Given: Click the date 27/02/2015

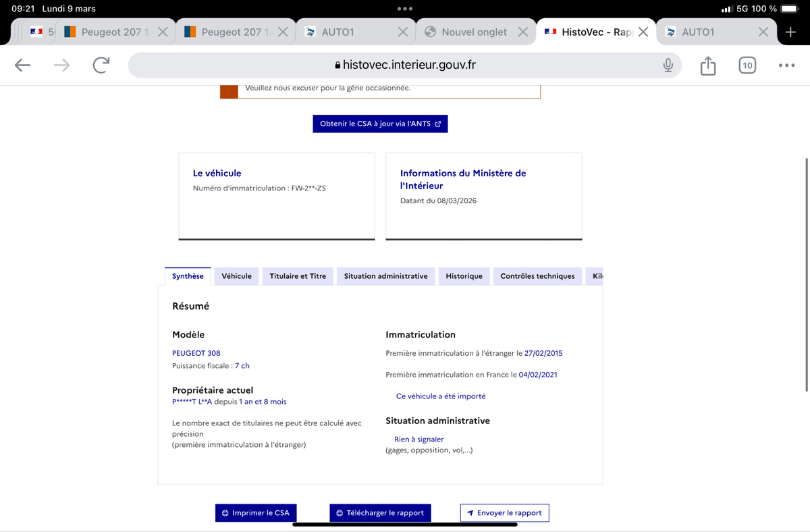Looking at the screenshot, I should pos(543,353).
